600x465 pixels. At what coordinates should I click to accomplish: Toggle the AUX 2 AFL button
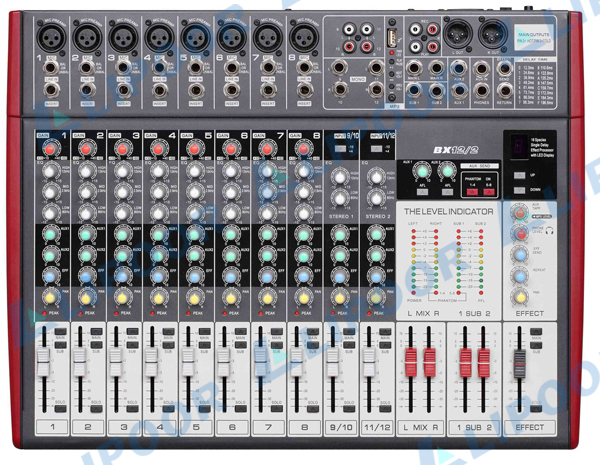click(447, 192)
